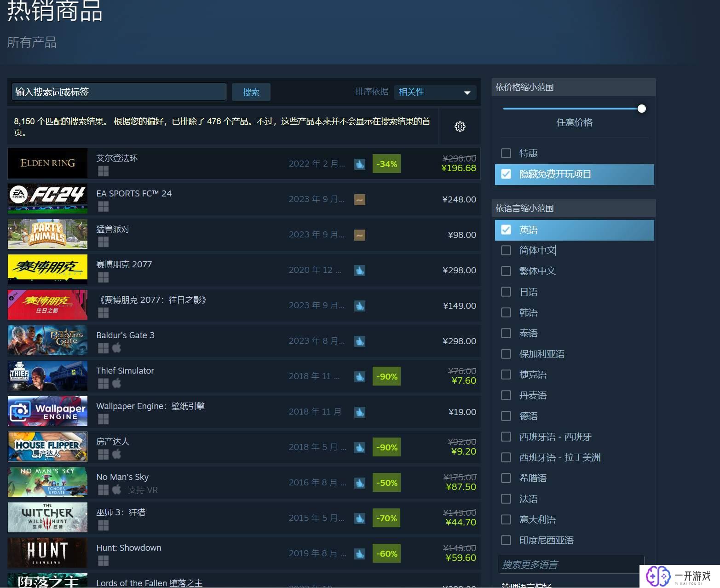The width and height of the screenshot is (720, 588).
Task: Click Hunt: Showdown review thumb icon
Action: 360,553
